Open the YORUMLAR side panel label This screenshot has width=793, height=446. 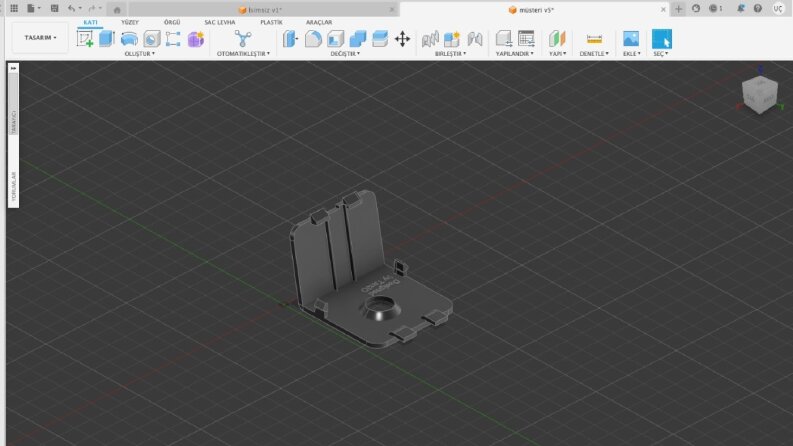pyautogui.click(x=14, y=186)
